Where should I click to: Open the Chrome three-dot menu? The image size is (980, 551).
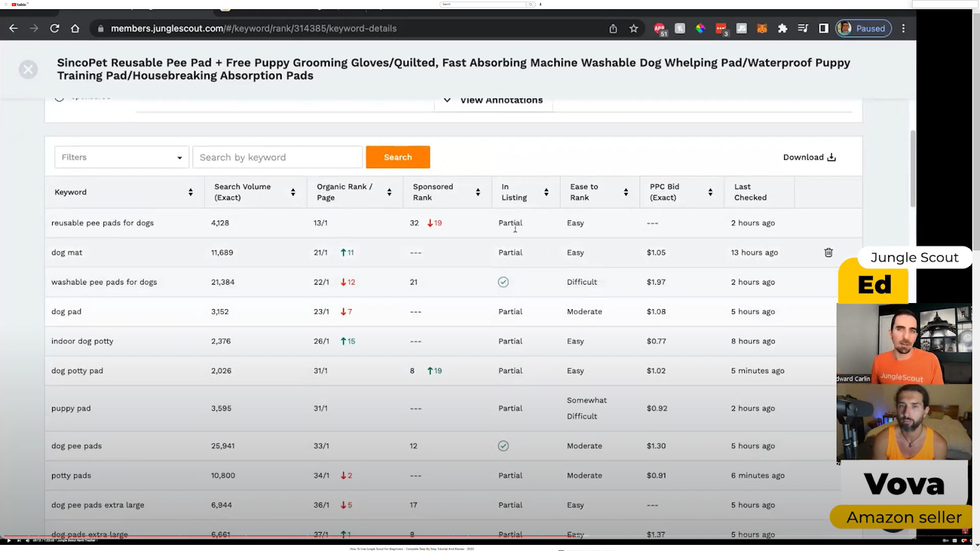903,28
